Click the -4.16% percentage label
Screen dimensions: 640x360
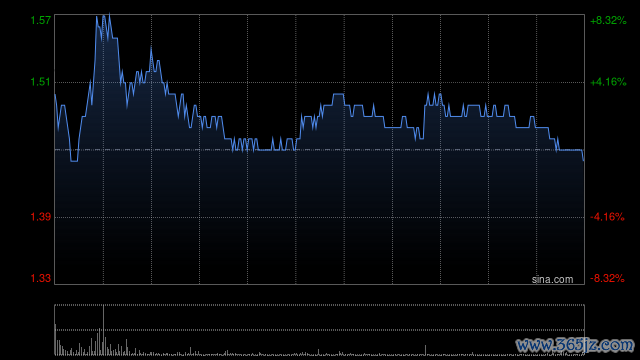pos(607,217)
